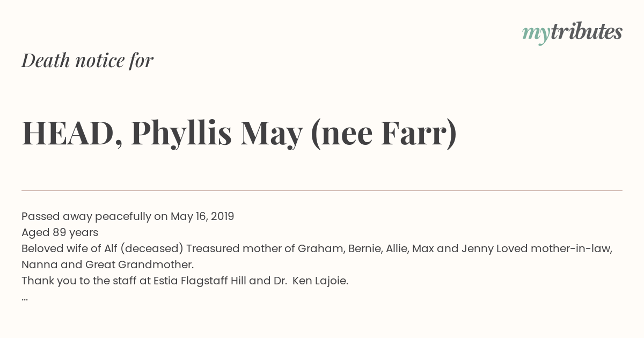
Task: Click the name HEAD, Phyllis May (nee Farr)
Action: click(239, 134)
